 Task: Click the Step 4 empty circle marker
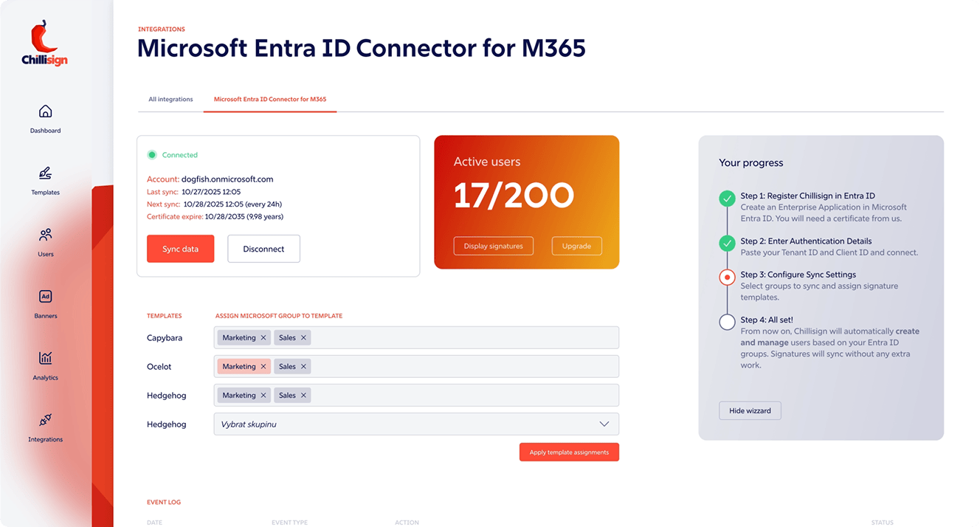click(728, 321)
